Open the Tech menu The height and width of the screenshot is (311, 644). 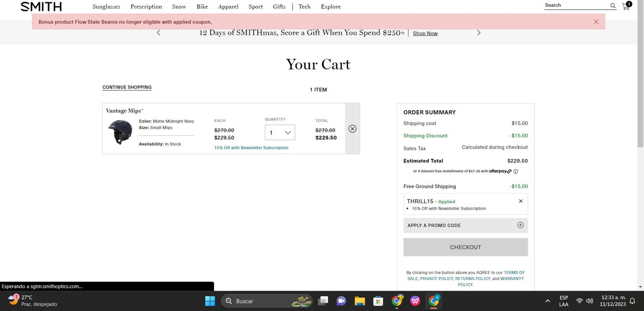pos(304,6)
